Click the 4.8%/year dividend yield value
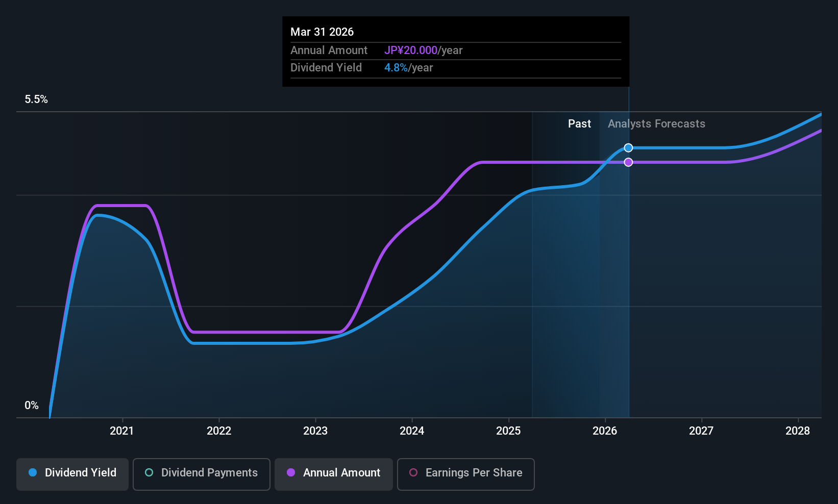This screenshot has height=504, width=838. point(409,68)
